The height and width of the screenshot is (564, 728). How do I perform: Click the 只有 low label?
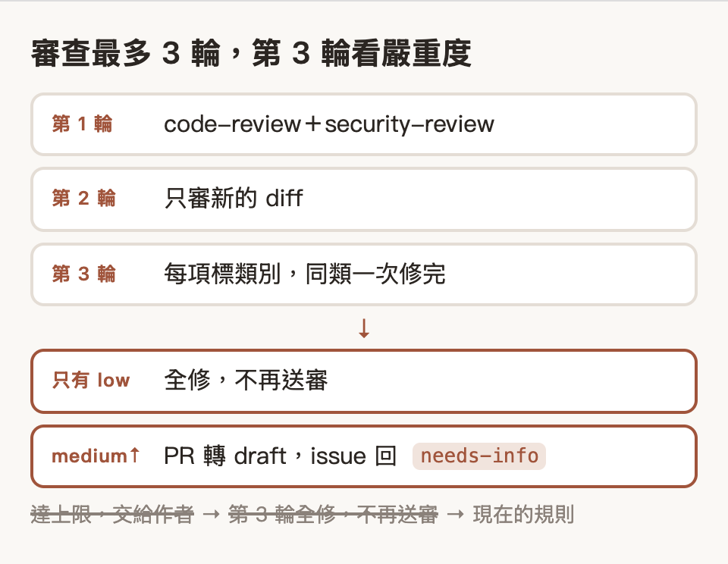click(90, 381)
